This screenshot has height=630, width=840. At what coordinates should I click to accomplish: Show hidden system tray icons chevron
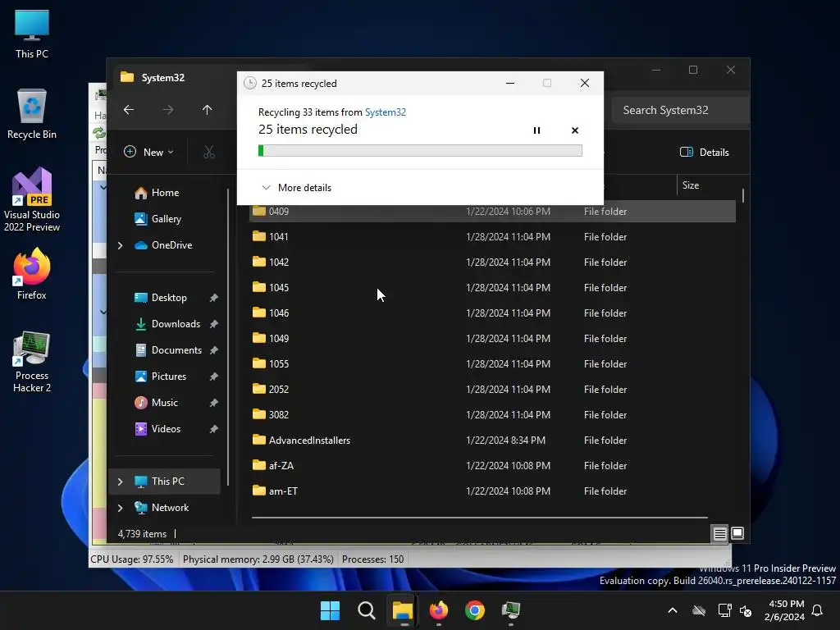click(x=673, y=610)
